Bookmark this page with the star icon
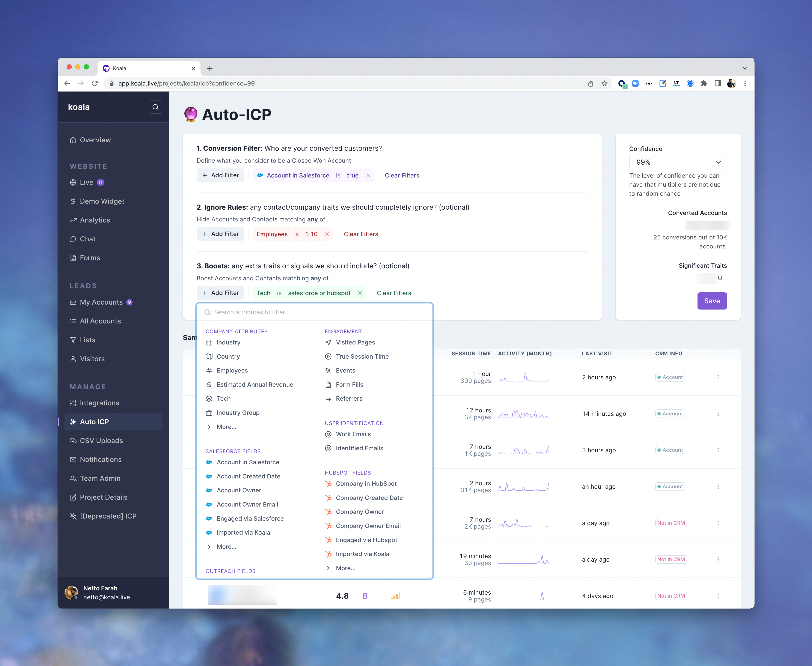This screenshot has width=812, height=666. pyautogui.click(x=604, y=84)
